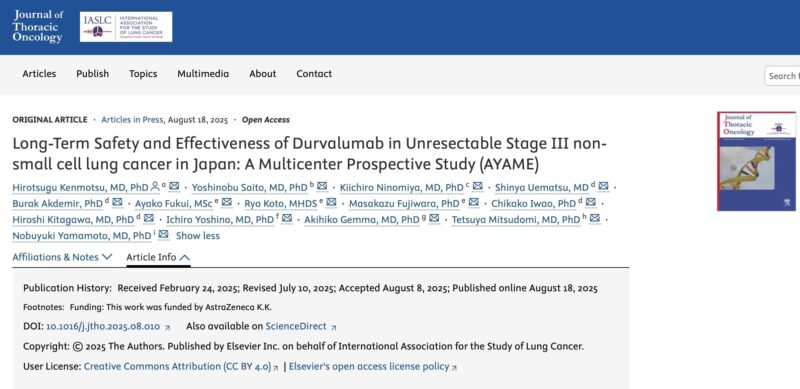The height and width of the screenshot is (389, 800).
Task: Select the article title text
Action: point(309,154)
